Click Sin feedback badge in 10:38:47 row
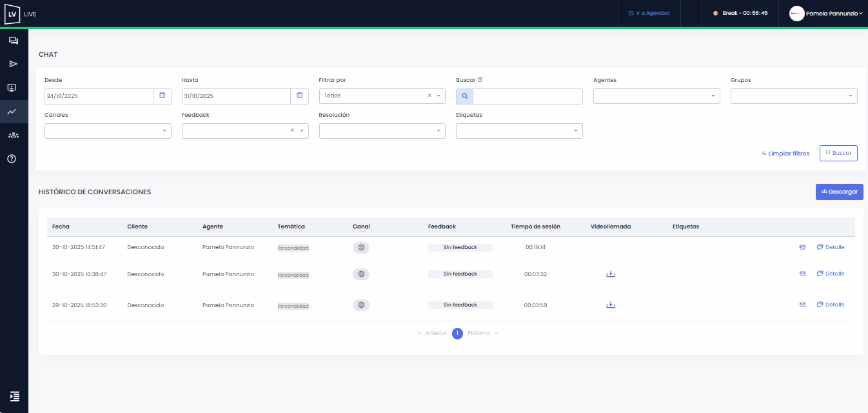 point(460,274)
